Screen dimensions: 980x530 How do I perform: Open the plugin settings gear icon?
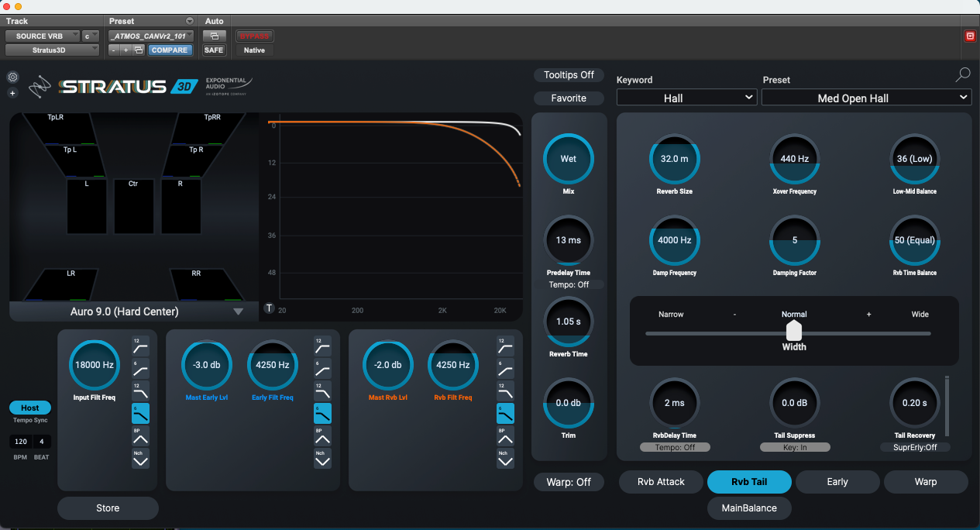pyautogui.click(x=12, y=77)
